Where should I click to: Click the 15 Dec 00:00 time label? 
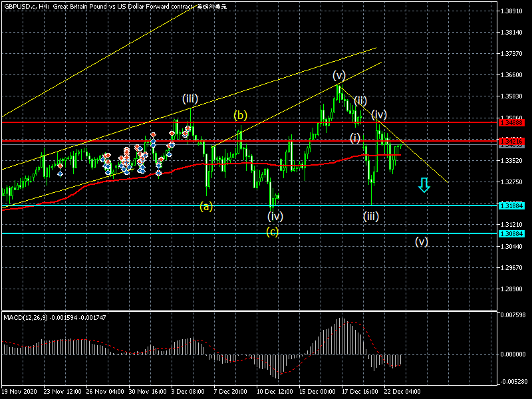point(317,391)
